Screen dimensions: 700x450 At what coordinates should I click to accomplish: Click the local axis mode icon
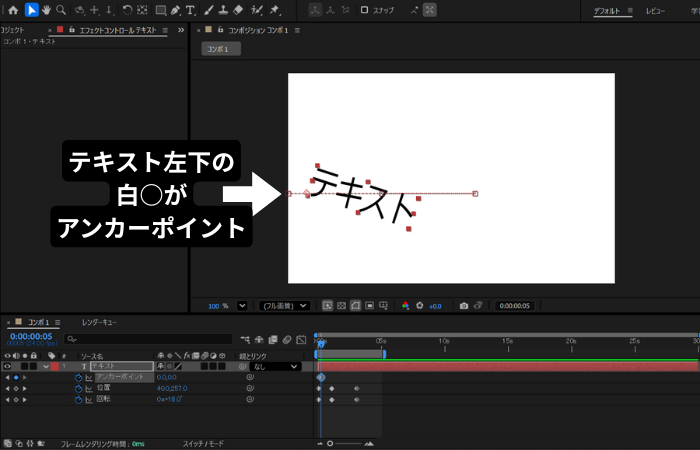click(x=315, y=10)
